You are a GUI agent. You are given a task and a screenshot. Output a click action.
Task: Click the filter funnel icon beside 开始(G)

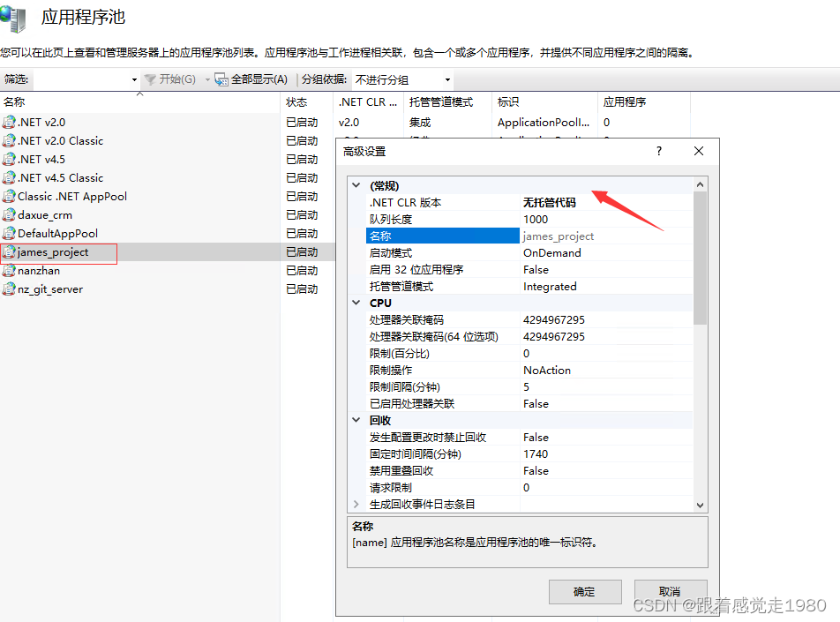(152, 79)
